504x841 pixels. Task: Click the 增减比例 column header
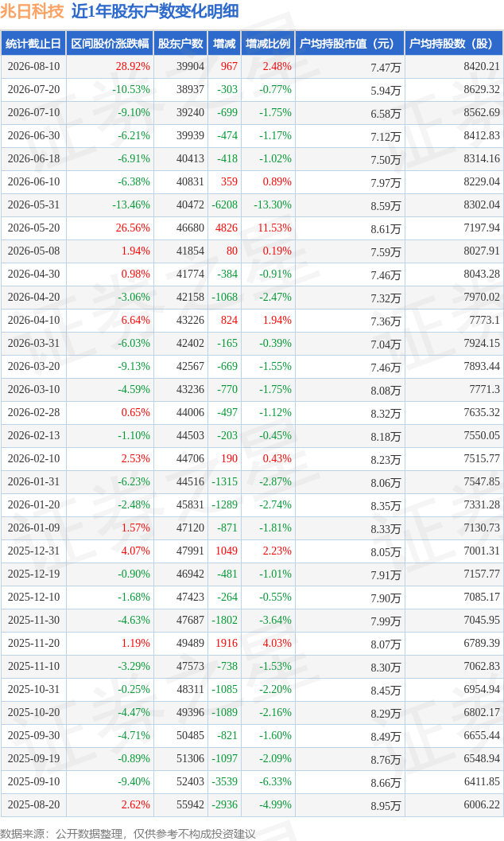(268, 44)
